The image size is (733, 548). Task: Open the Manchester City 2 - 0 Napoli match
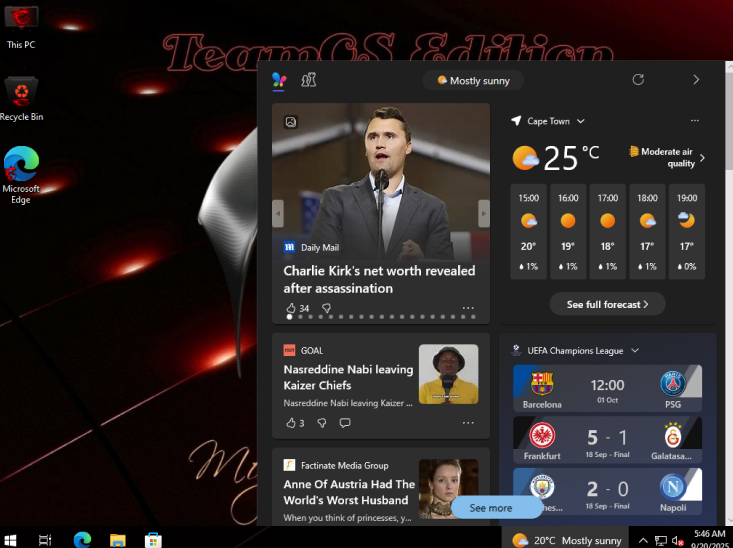pyautogui.click(x=607, y=491)
